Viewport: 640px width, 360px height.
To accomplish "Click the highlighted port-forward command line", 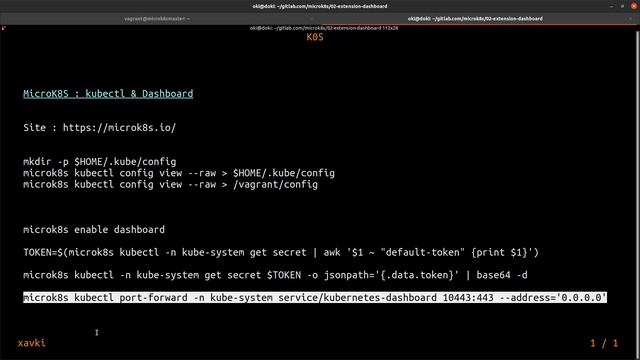I will point(315,298).
